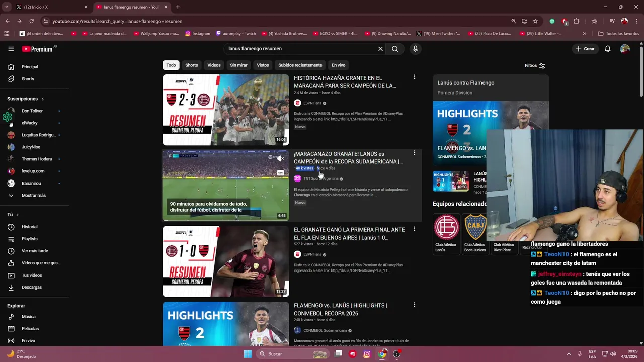Select Subidos recientemente filter chip
The height and width of the screenshot is (362, 644).
point(300,65)
